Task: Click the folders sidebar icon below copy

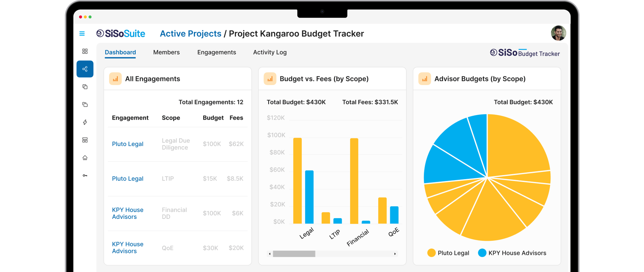Action: pyautogui.click(x=85, y=104)
